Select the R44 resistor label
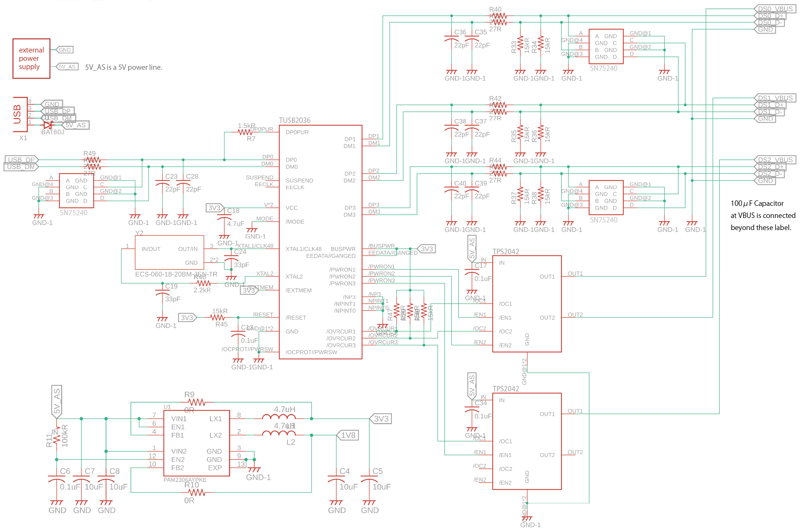The width and height of the screenshot is (806, 532). click(495, 160)
